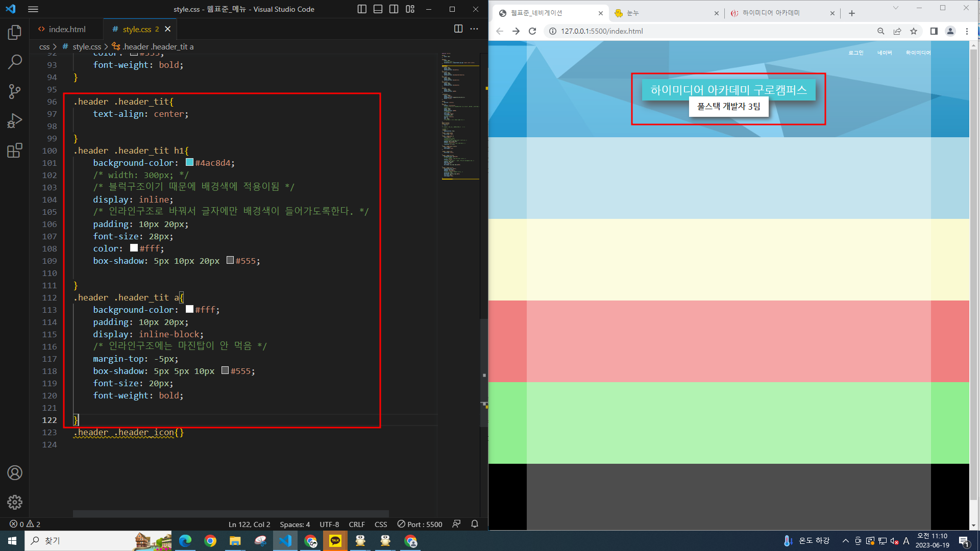Open the Extensions view
The image size is (980, 551).
(14, 151)
